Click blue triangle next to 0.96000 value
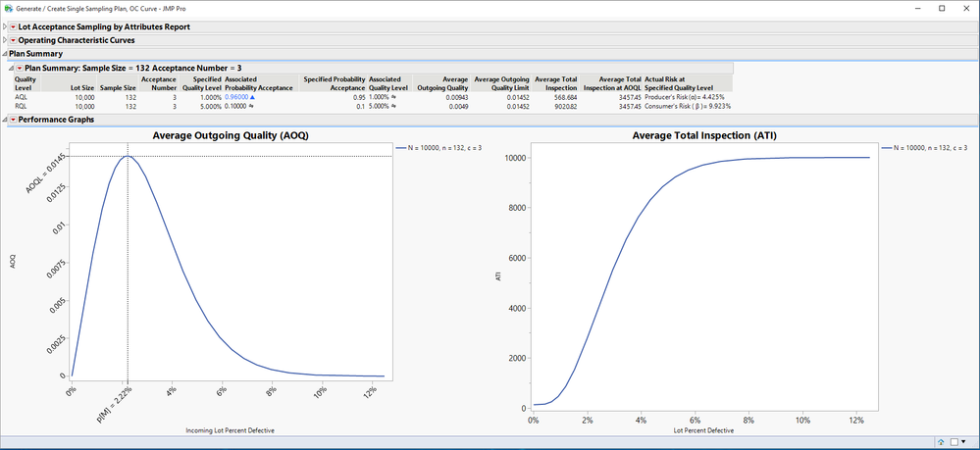Viewport: 980px width, 450px height. click(252, 97)
